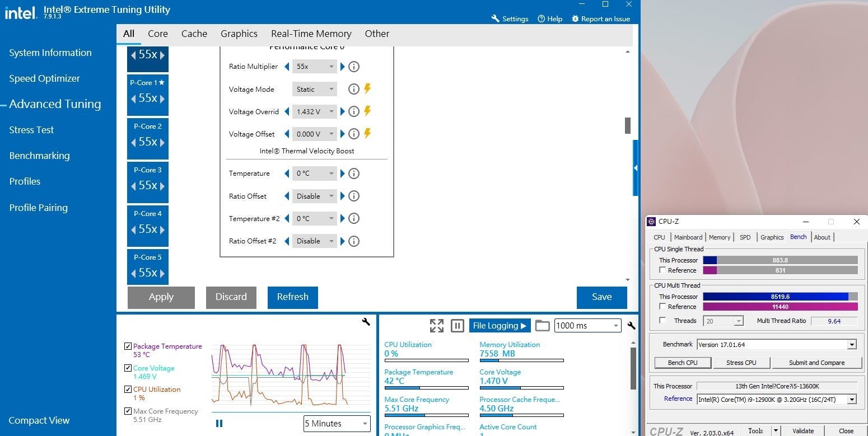
Task: Switch to Graphics tab
Action: tap(239, 34)
